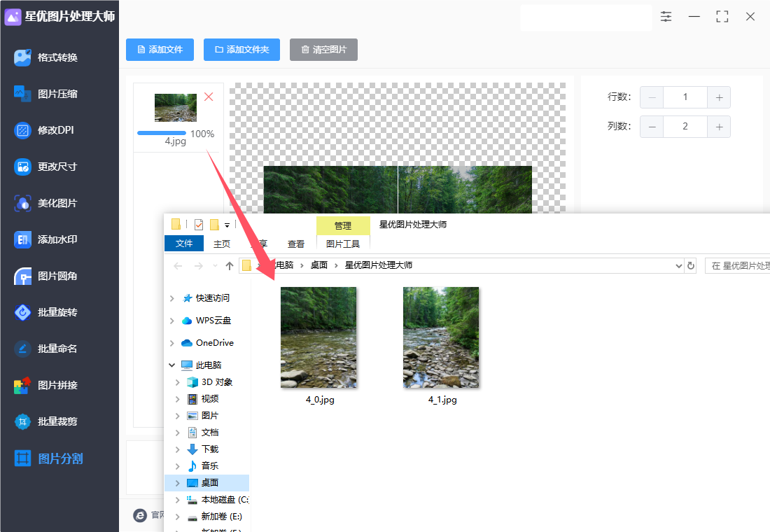The image size is (770, 532).
Task: Select the 图片分割 image split tool
Action: [48, 458]
